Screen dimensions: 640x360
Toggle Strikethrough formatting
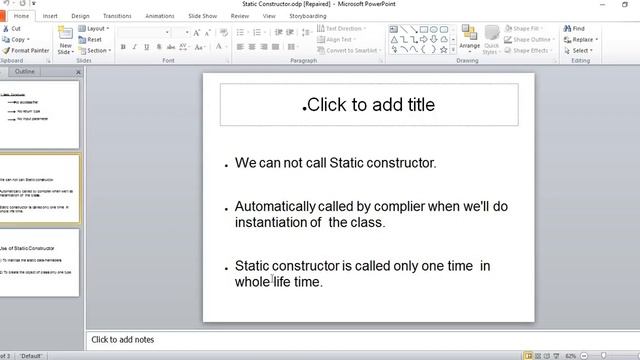(x=171, y=47)
